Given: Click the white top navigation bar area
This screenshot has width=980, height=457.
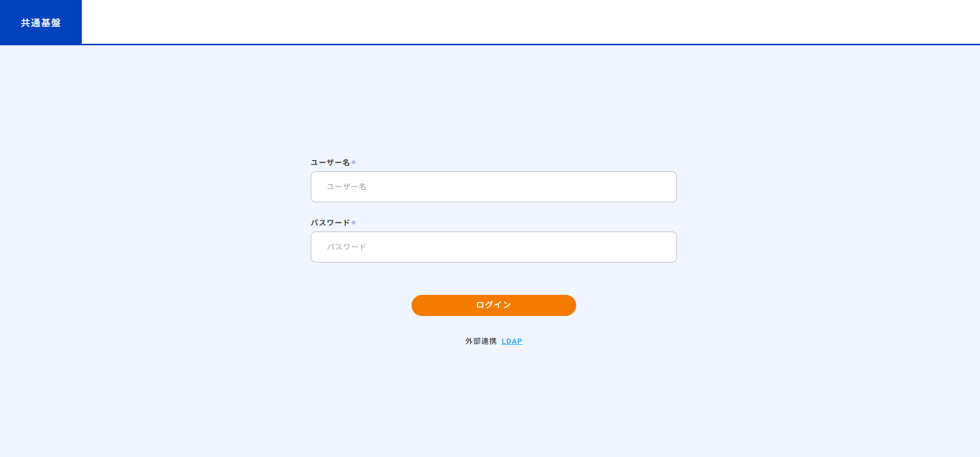Looking at the screenshot, I should point(514,22).
